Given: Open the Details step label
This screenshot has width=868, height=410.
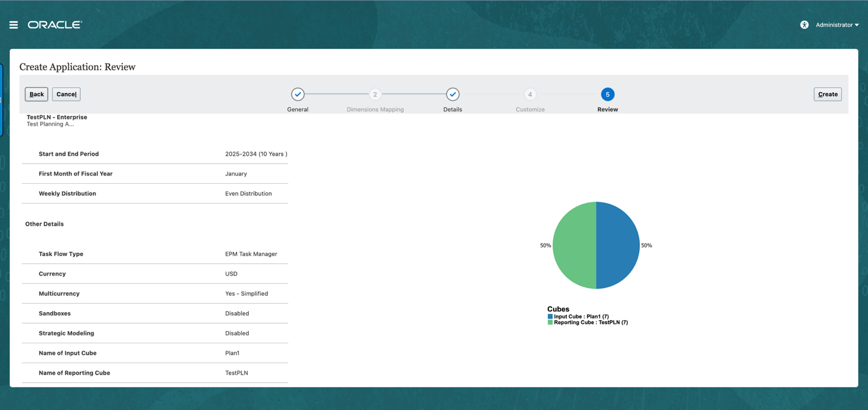Looking at the screenshot, I should point(453,110).
